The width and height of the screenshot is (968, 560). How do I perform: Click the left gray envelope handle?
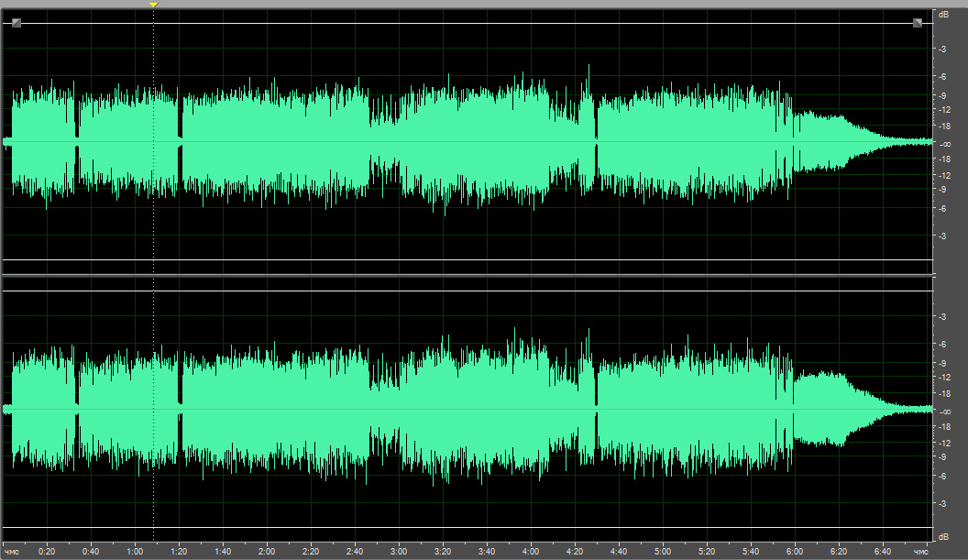[16, 23]
